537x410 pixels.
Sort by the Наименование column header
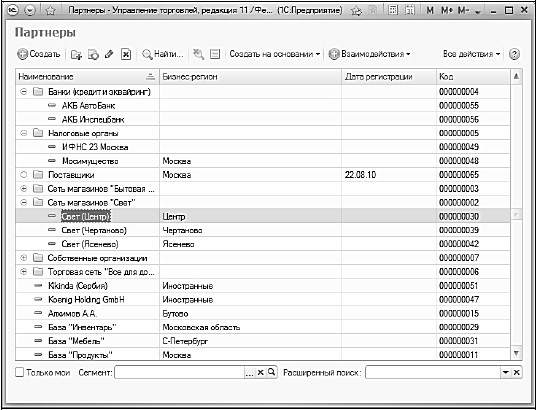[87, 77]
